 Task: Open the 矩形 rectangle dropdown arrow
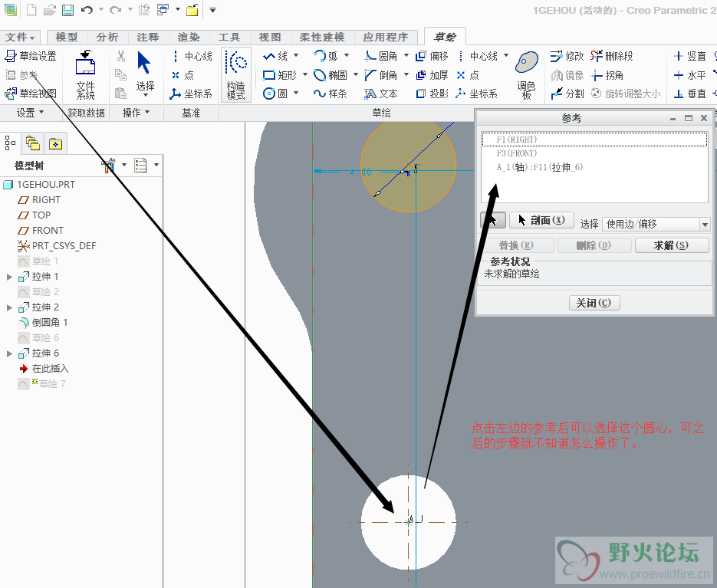(x=305, y=74)
